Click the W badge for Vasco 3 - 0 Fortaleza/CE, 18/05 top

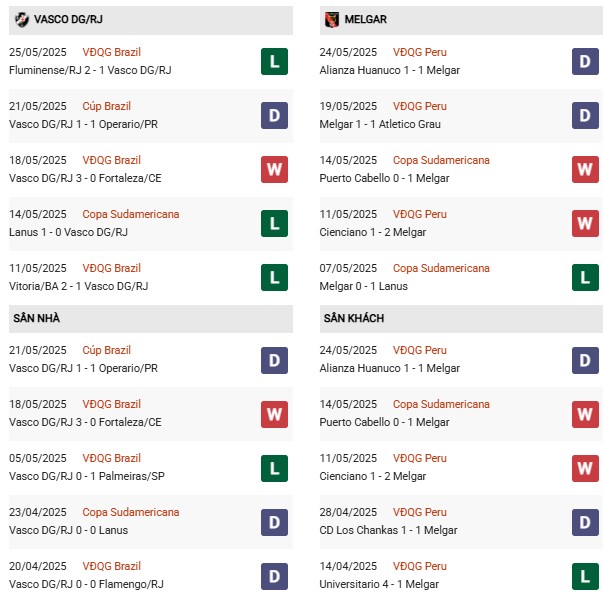(x=274, y=170)
